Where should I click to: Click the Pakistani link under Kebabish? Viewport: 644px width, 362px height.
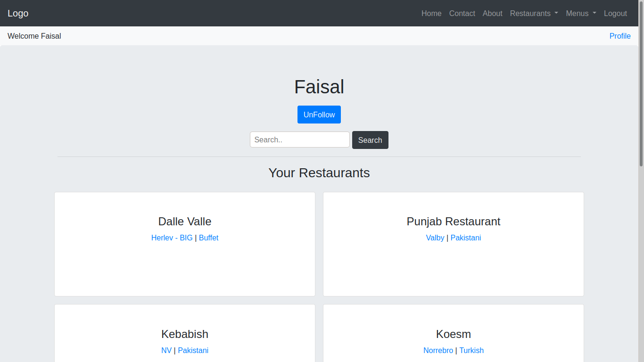click(193, 350)
